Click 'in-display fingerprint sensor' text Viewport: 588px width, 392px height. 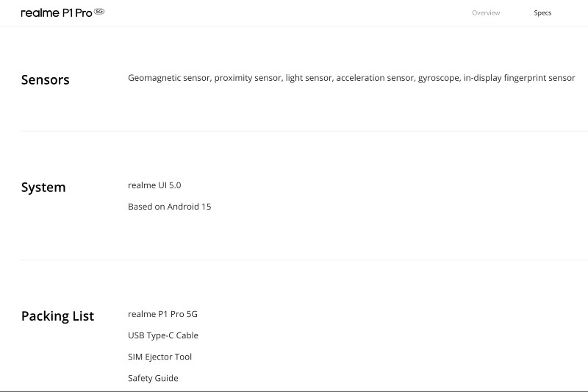point(519,77)
